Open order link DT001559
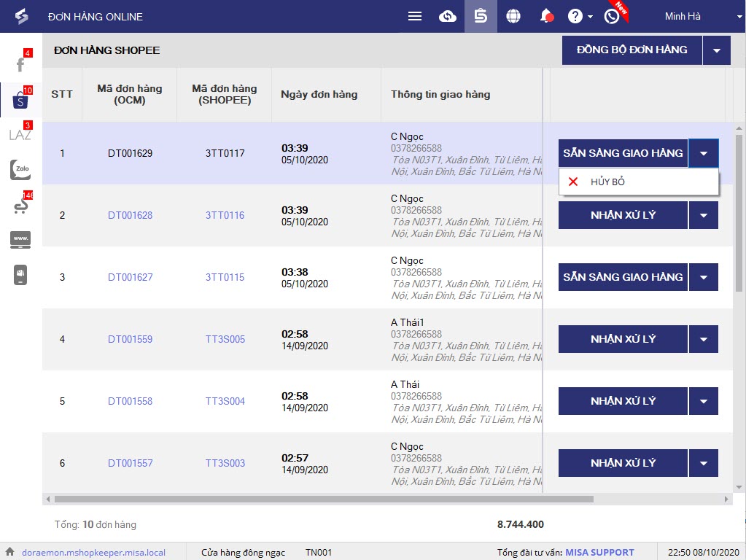The image size is (746, 560). (x=130, y=339)
